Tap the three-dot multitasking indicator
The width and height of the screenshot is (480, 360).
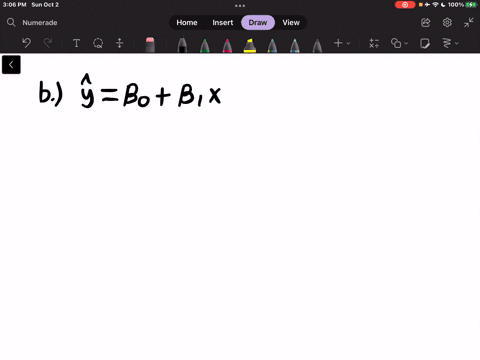(x=240, y=6)
